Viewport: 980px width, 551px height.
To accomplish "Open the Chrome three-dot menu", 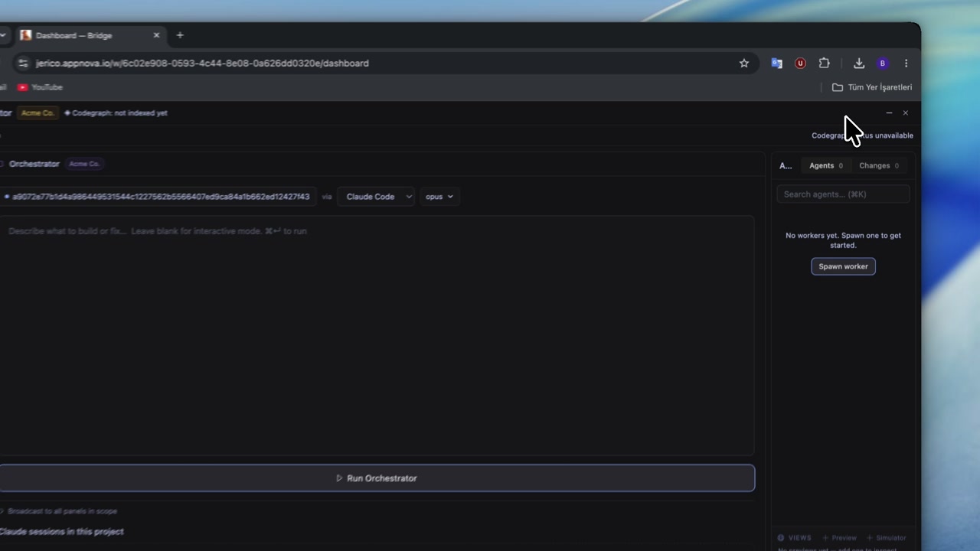I will (x=906, y=64).
